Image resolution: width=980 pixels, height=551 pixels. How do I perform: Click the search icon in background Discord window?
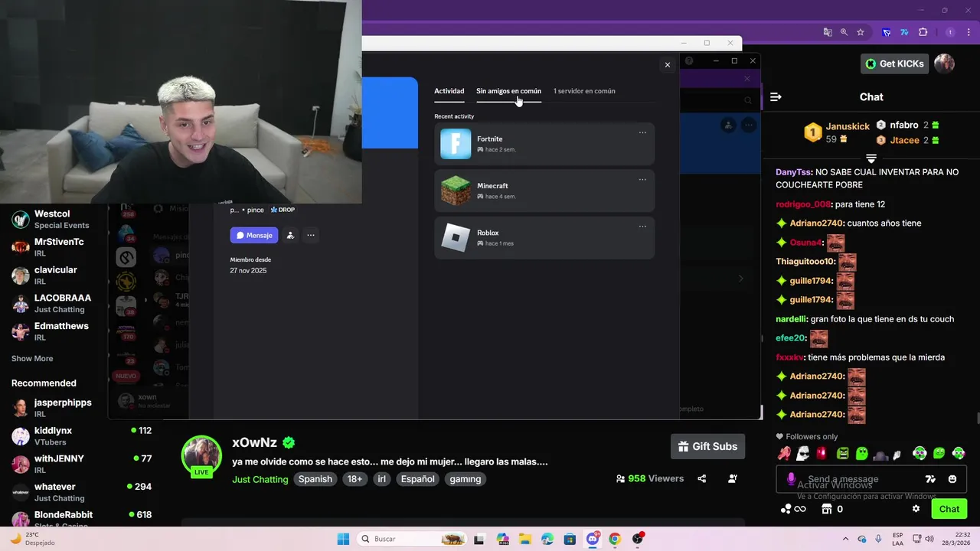tap(748, 100)
